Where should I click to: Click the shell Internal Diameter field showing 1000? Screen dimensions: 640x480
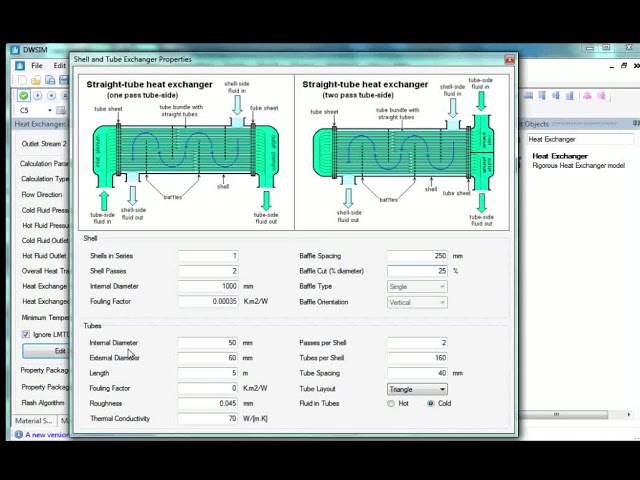208,286
